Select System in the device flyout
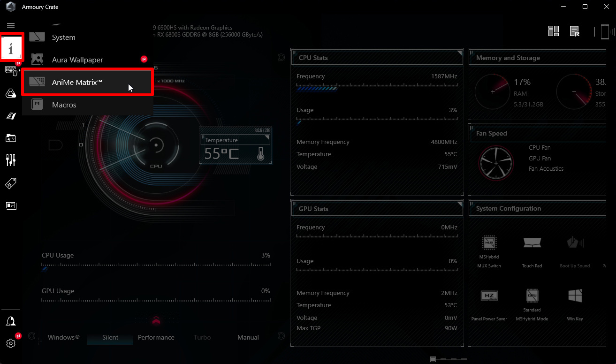Viewport: 616px width, 364px height. click(x=88, y=38)
